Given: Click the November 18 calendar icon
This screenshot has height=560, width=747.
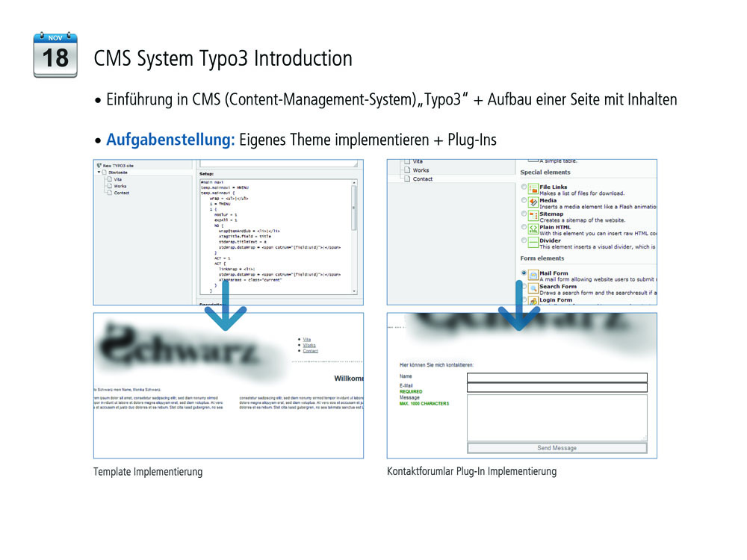Looking at the screenshot, I should coord(55,55).
